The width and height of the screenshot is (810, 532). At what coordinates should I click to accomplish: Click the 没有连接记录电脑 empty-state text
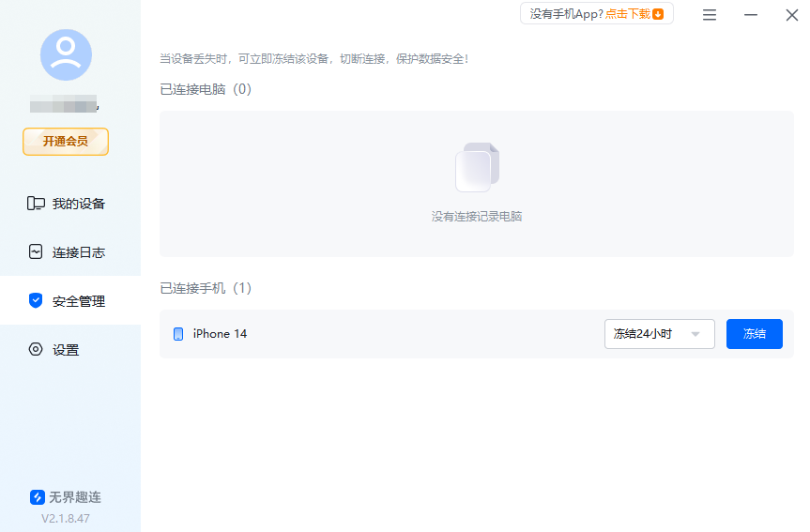[x=477, y=217]
